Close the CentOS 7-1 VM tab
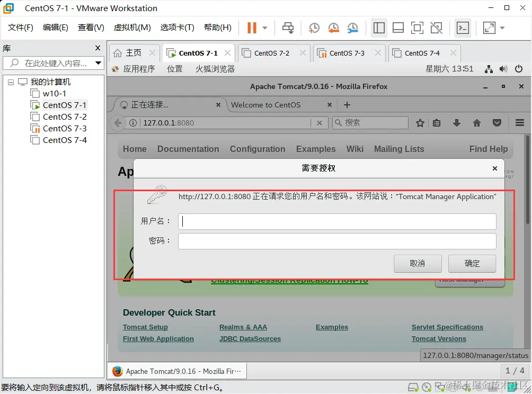Screen dimensions: 532x394 coord(227,53)
